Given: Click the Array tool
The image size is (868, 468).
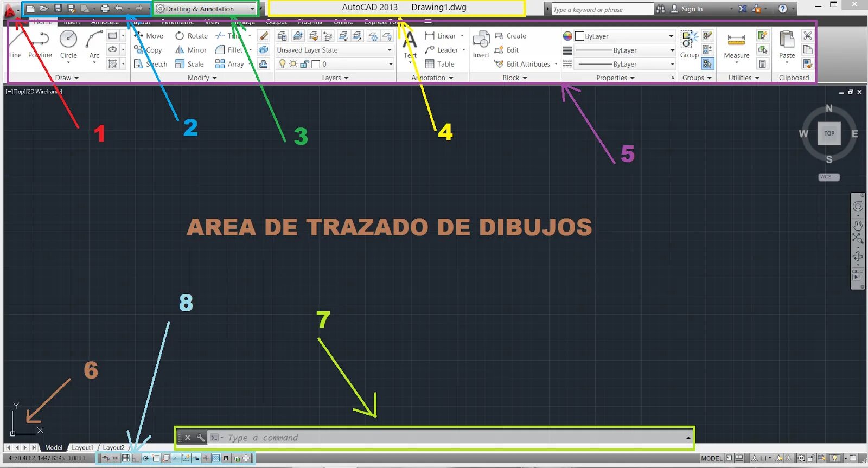Looking at the screenshot, I should [230, 64].
